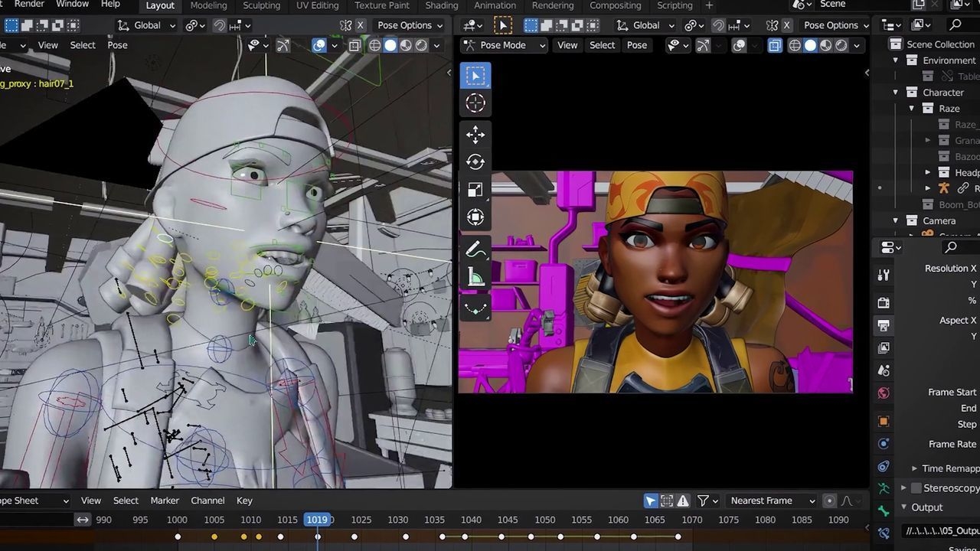This screenshot has width=980, height=551.
Task: Open the Tool properties tab
Action: pos(884,275)
